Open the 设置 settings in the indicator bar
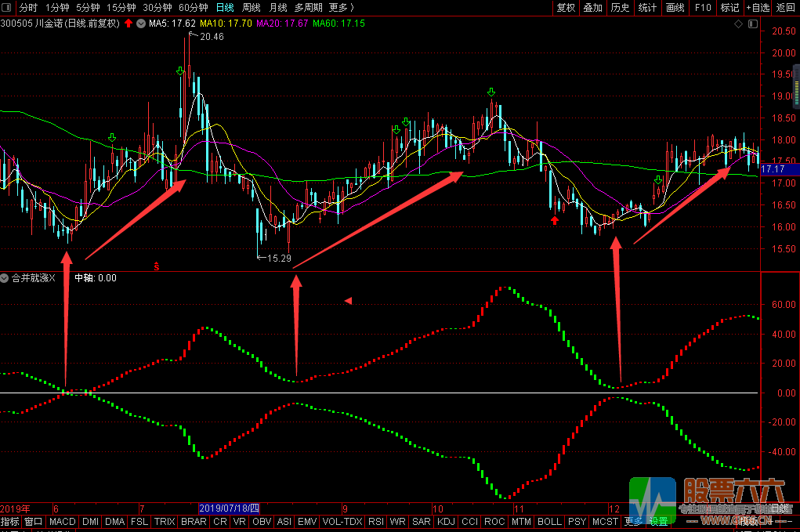800x532 pixels. tap(659, 521)
